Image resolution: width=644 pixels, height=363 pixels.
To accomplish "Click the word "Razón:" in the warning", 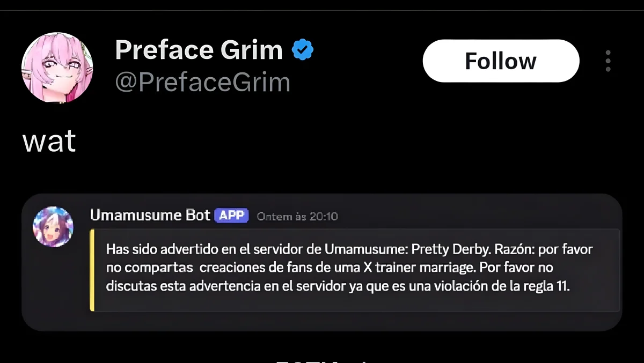I will (x=515, y=249).
